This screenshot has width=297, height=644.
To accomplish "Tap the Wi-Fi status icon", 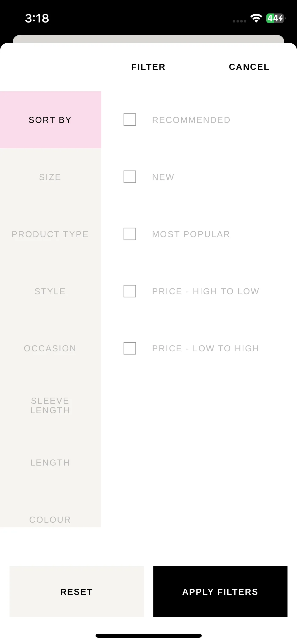I will tap(256, 18).
